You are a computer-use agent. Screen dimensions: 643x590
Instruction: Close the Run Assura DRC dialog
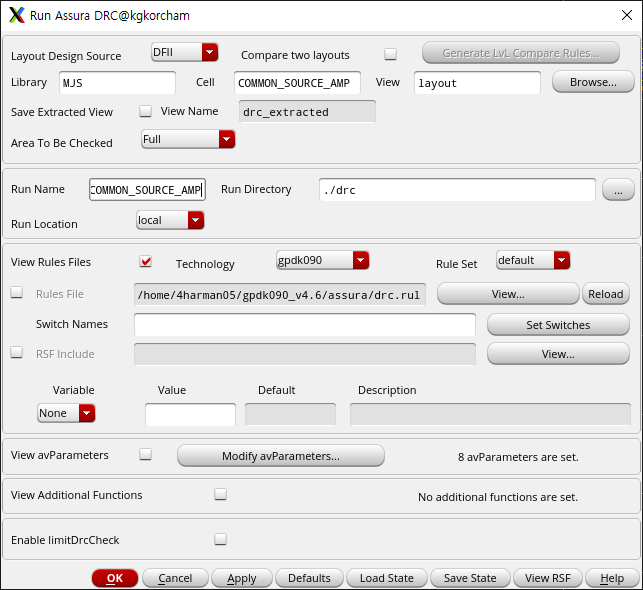click(627, 15)
